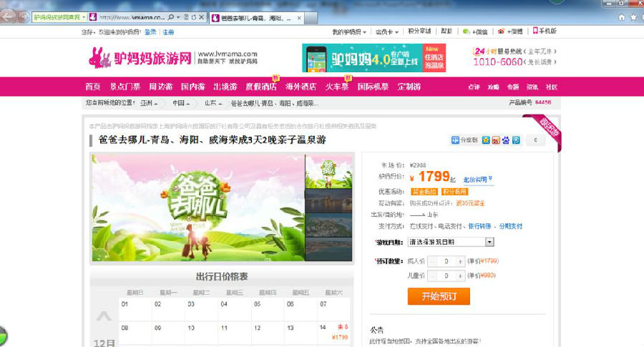
Task: Open the browser Favorites star icon
Action: (634, 17)
